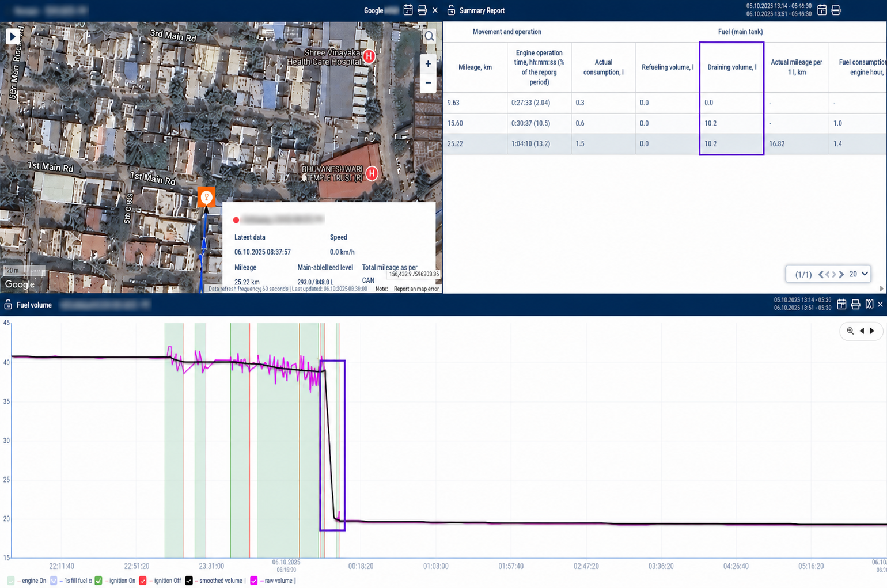Screen dimensions: 887x588
Task: Click the Summary Report title
Action: [x=482, y=10]
